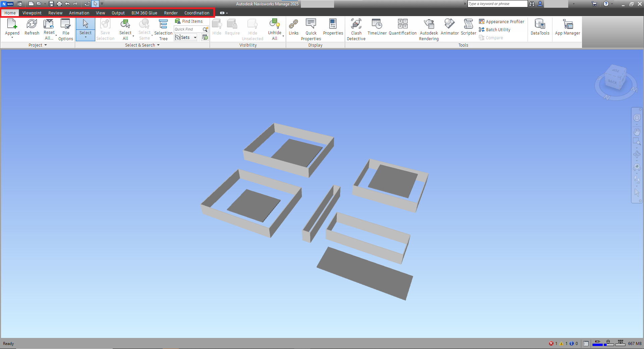This screenshot has width=644, height=349.
Task: Expand the Project panel options
Action: click(46, 45)
